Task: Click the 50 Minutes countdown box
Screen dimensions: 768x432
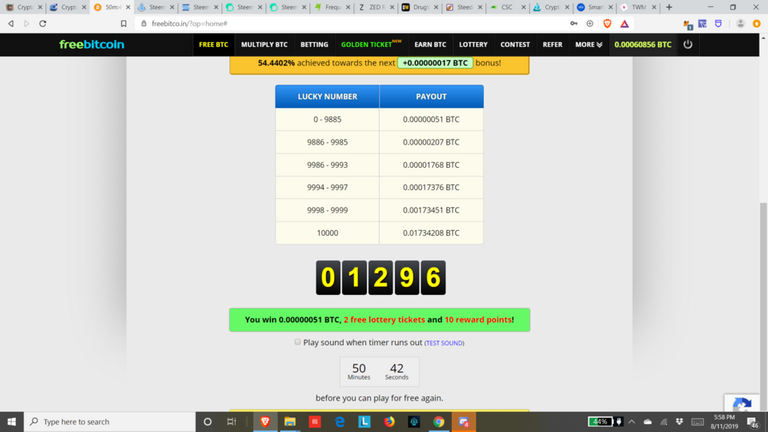Action: [359, 371]
